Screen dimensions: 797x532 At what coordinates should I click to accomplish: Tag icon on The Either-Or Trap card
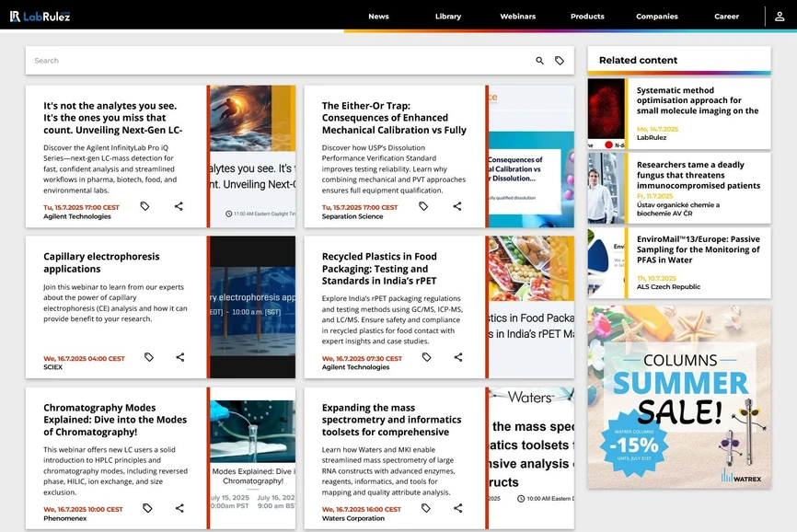click(423, 206)
